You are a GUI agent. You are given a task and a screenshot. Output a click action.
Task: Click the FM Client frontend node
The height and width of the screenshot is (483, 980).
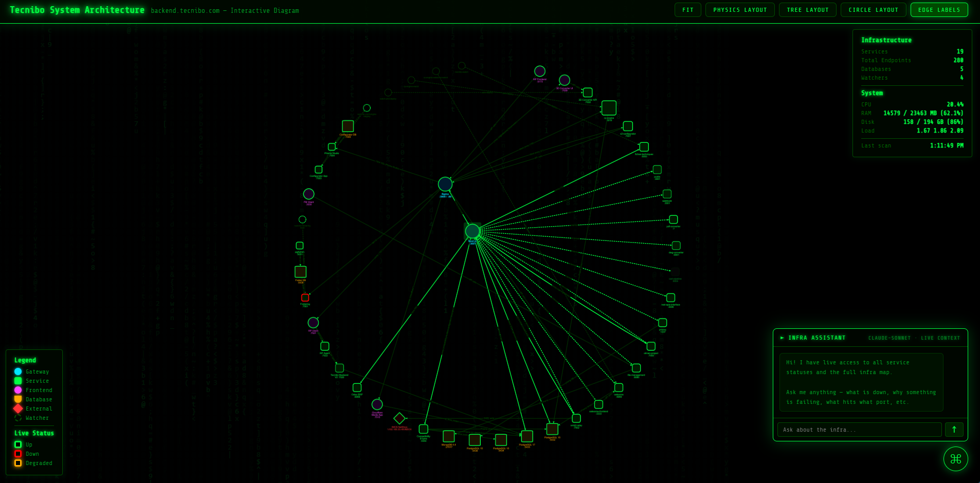tap(308, 194)
